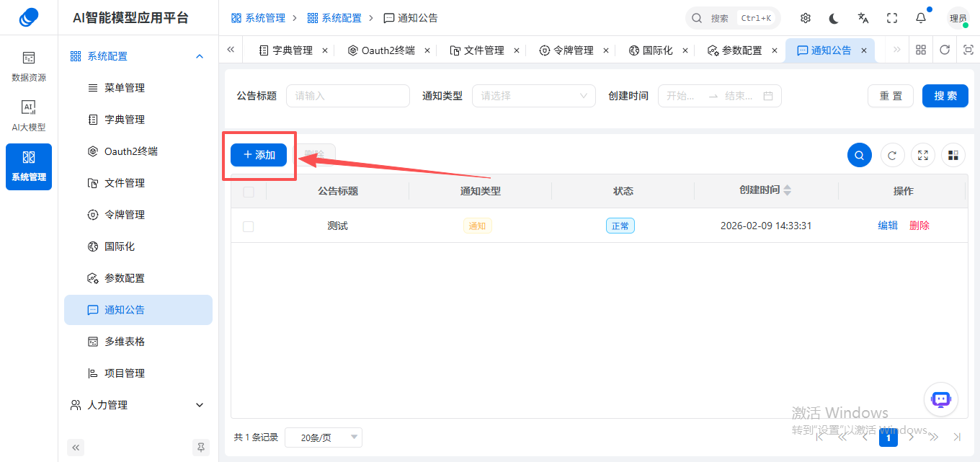The height and width of the screenshot is (462, 980).
Task: Close the 参数配置 tab
Action: click(x=775, y=50)
